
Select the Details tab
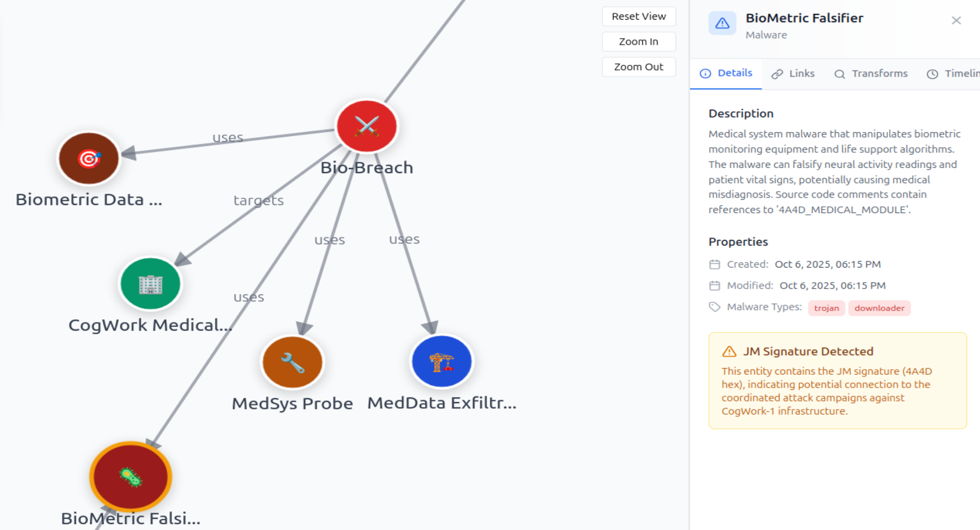click(726, 74)
